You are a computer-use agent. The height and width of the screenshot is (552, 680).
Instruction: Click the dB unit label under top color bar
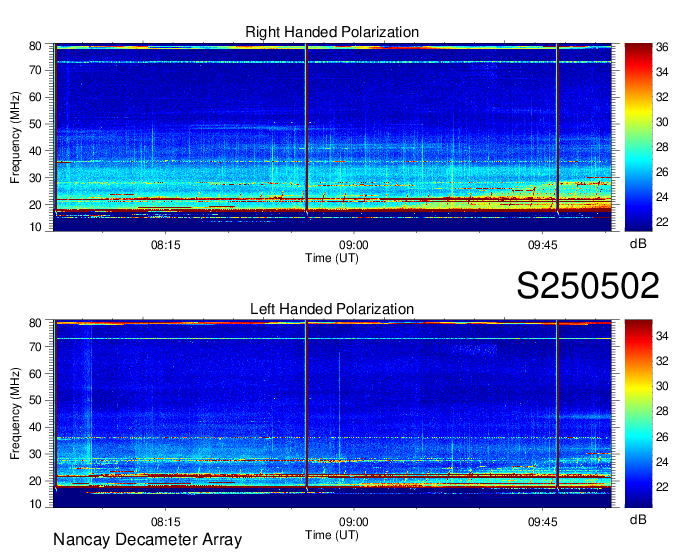click(638, 244)
